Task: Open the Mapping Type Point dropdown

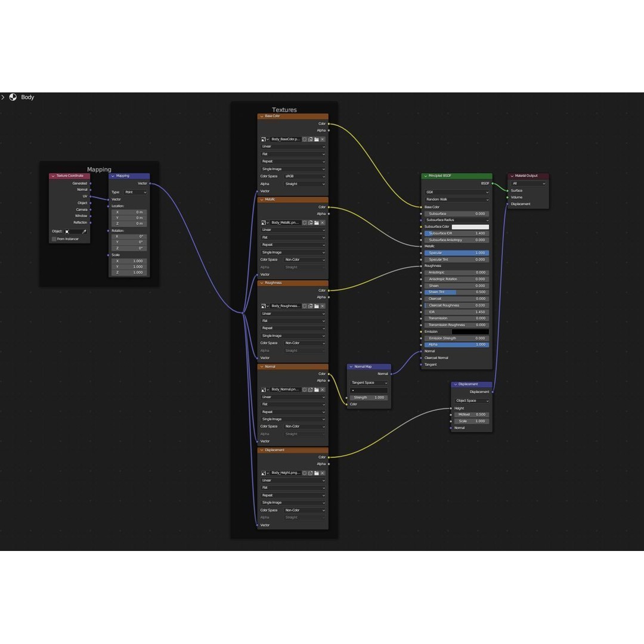Action: [x=135, y=192]
